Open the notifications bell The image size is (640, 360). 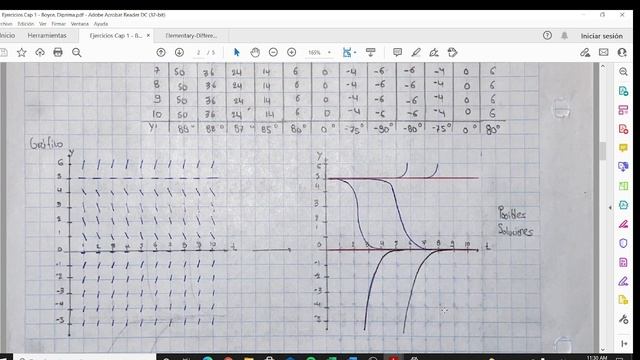[564, 36]
